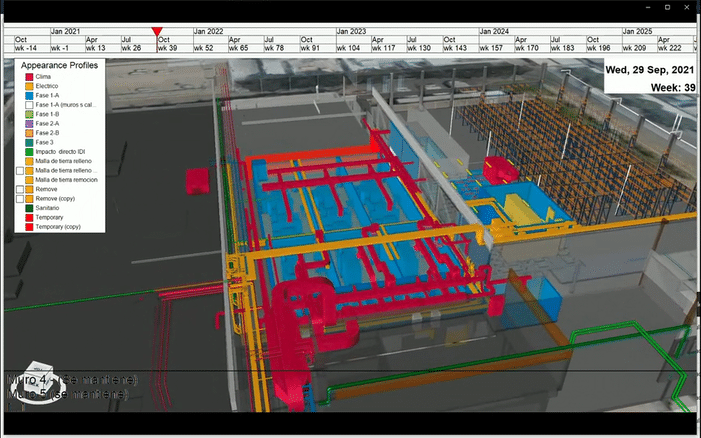Click the Clima legend label

point(43,77)
